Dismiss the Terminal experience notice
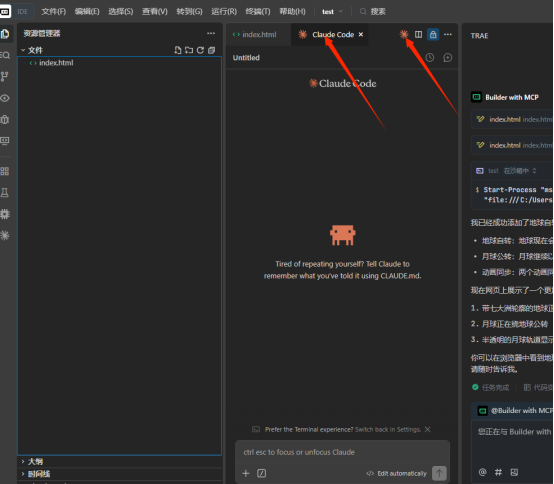This screenshot has height=484, width=554. tap(428, 429)
